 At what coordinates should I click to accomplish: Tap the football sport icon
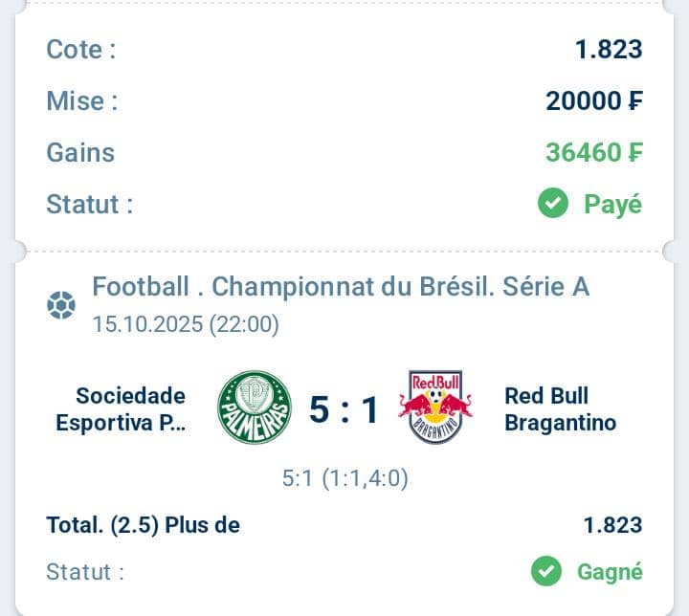pos(60,305)
